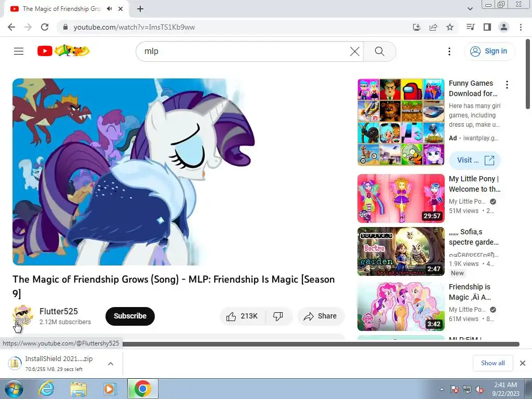The height and width of the screenshot is (399, 532).
Task: Expand InstallShield download options chevron
Action: tap(111, 364)
